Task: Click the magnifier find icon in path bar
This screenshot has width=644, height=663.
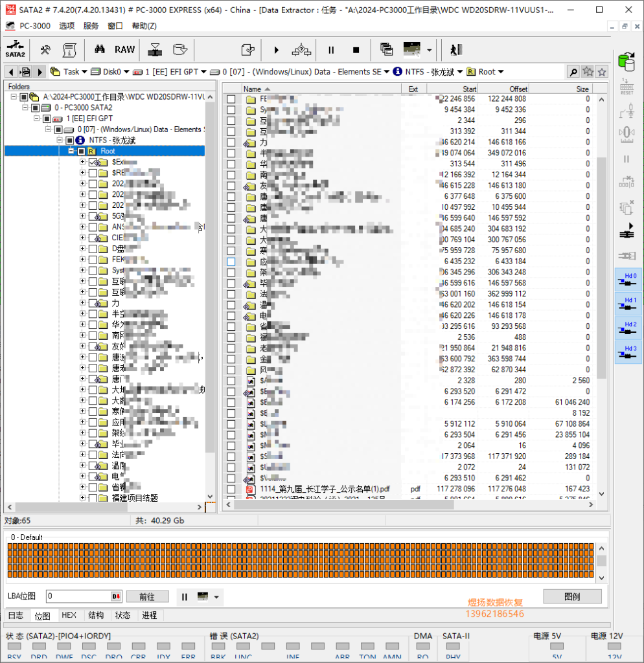Action: pyautogui.click(x=573, y=72)
